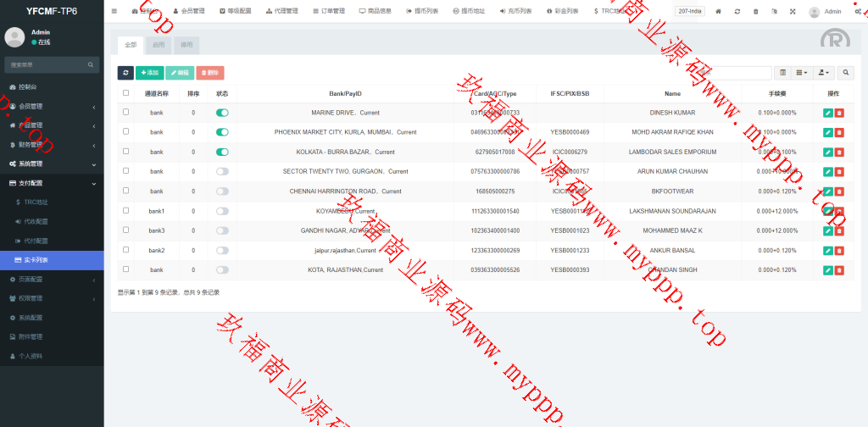The image size is (868, 427).
Task: Tick the checkbox for the bank3 row
Action: [x=126, y=230]
